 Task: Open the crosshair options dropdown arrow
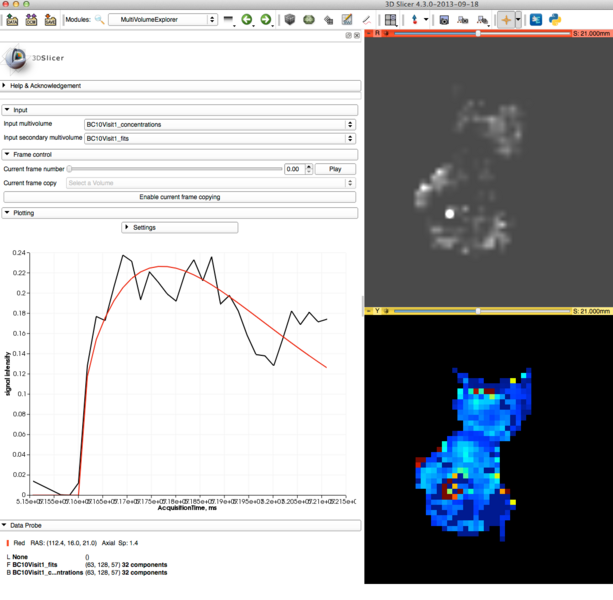518,20
